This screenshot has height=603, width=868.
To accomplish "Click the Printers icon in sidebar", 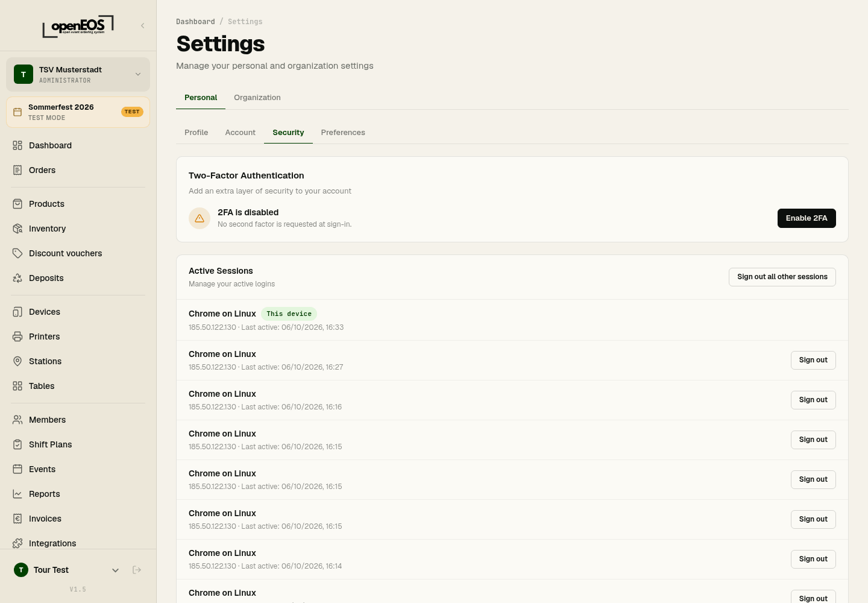I will (x=17, y=336).
